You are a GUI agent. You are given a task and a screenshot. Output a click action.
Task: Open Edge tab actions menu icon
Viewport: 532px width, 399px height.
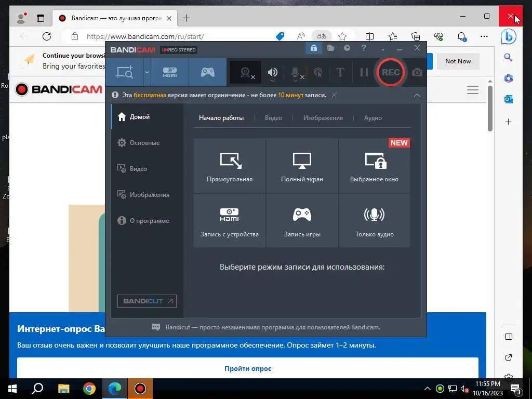41,18
